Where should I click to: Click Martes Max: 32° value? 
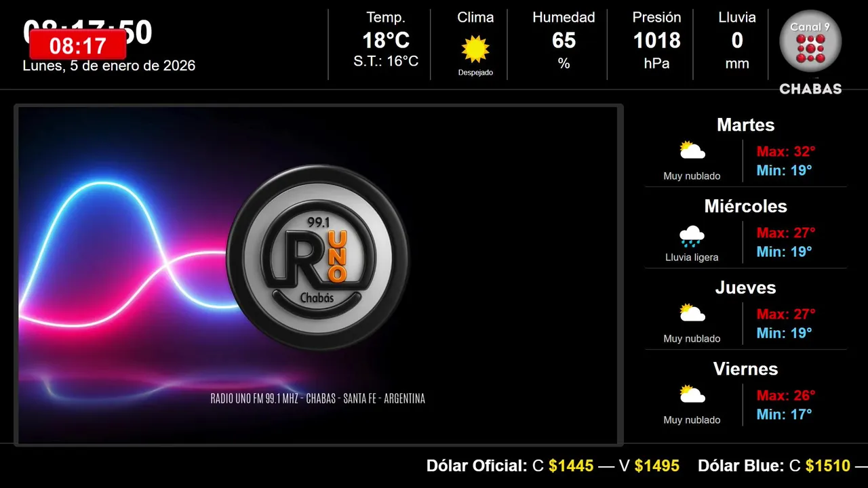(786, 151)
